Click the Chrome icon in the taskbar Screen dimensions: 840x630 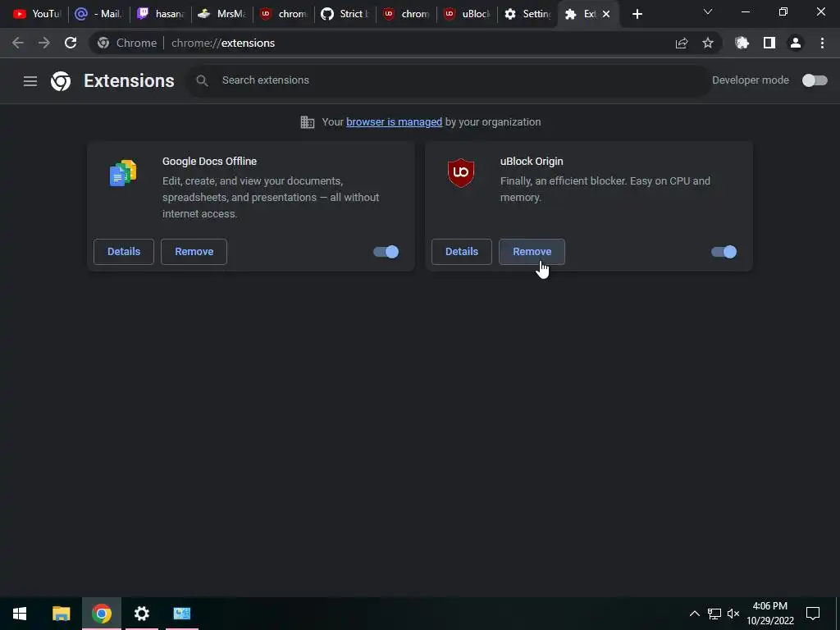tap(101, 614)
